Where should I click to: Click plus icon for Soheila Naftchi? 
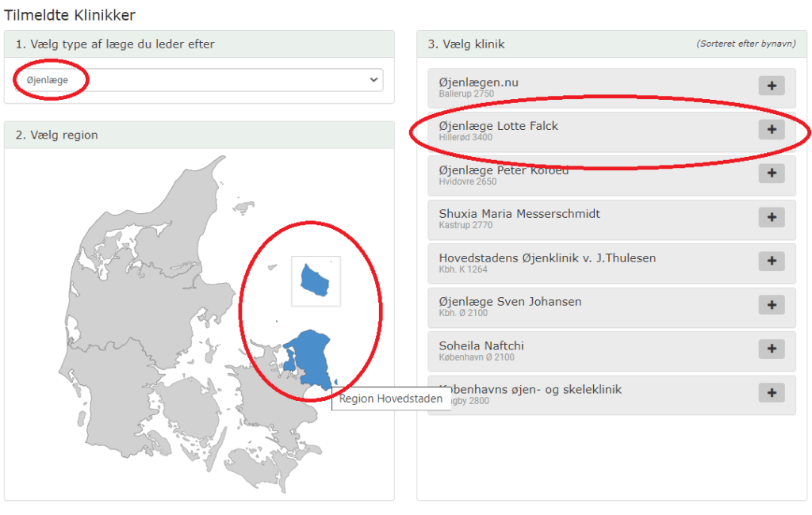pyautogui.click(x=771, y=349)
